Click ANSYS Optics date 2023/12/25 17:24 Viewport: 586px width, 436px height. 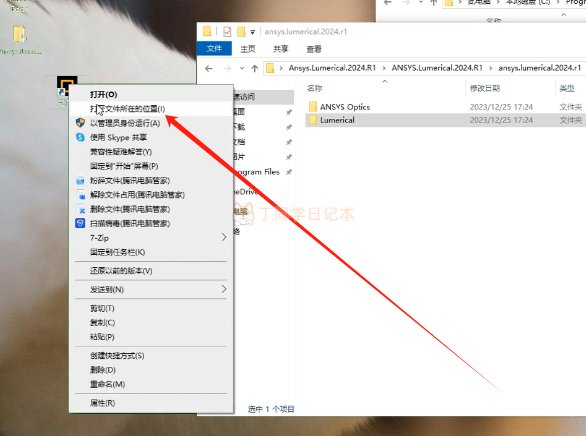click(501, 107)
